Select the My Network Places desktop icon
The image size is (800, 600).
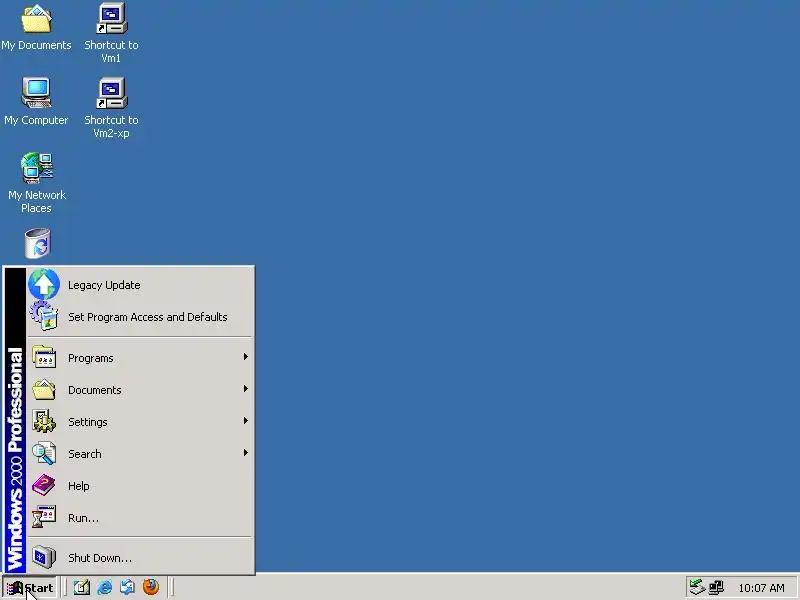click(x=37, y=167)
